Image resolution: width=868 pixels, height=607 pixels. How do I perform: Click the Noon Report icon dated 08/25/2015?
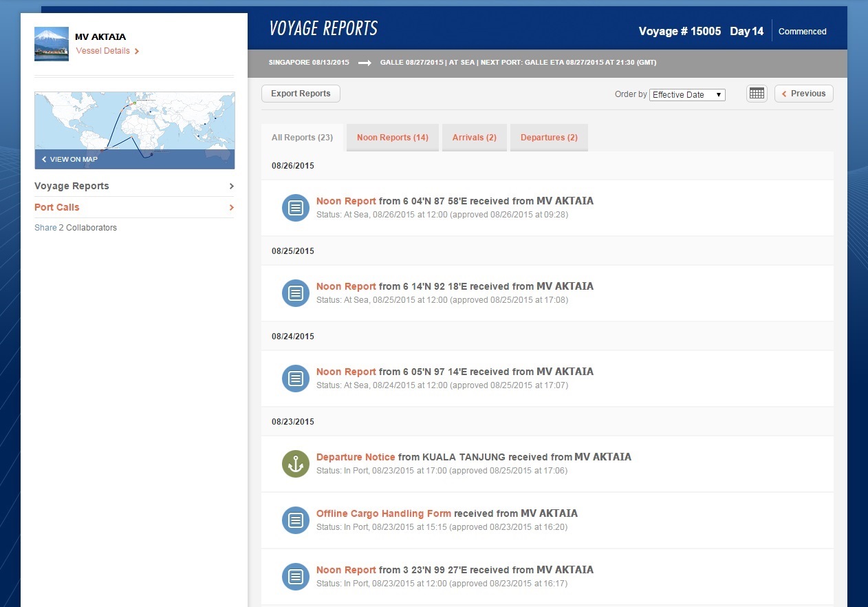click(x=295, y=293)
